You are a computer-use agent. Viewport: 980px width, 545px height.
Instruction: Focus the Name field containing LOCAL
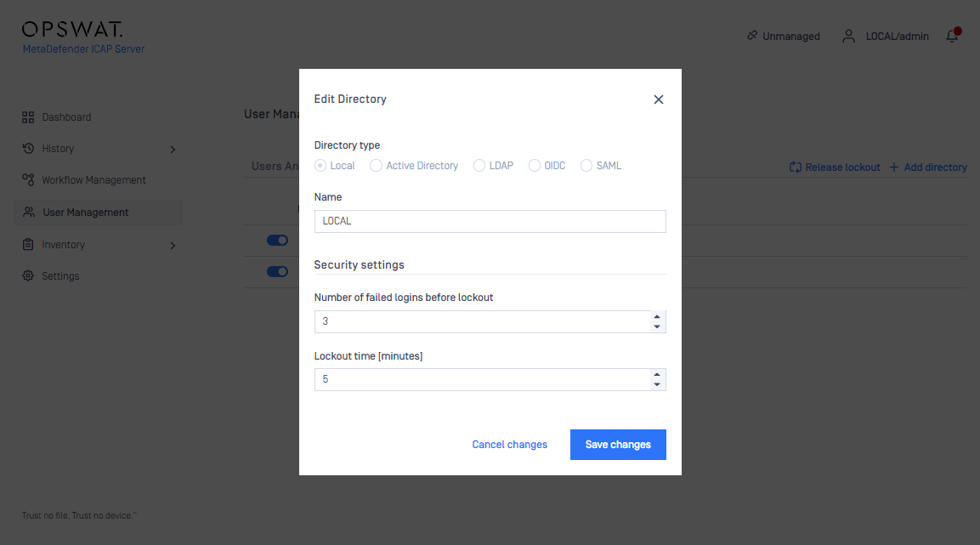point(490,221)
